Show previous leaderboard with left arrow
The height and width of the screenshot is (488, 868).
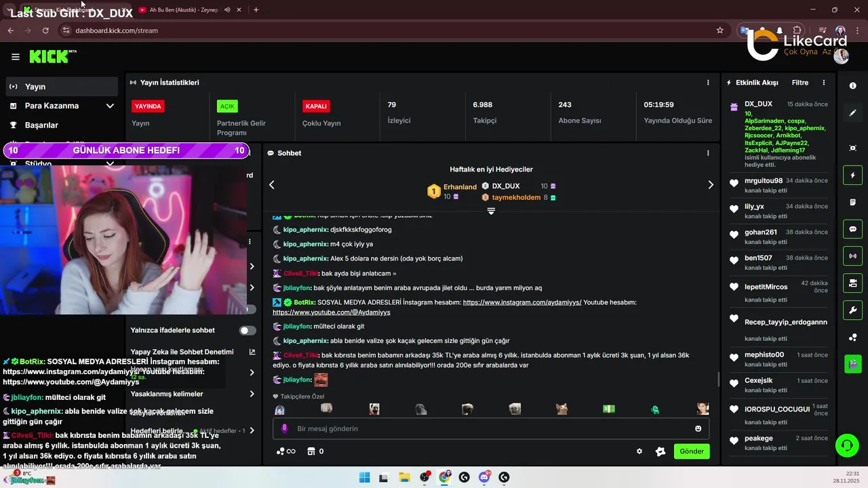(272, 185)
